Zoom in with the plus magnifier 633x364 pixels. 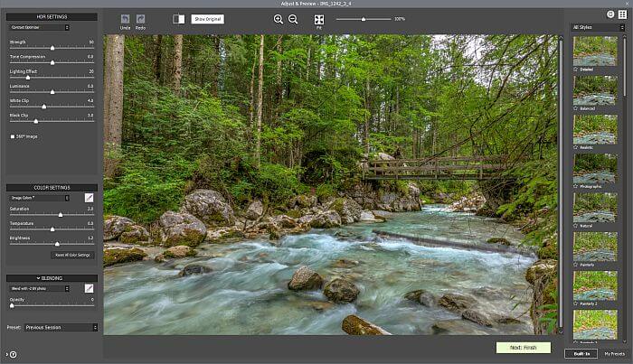tap(279, 19)
